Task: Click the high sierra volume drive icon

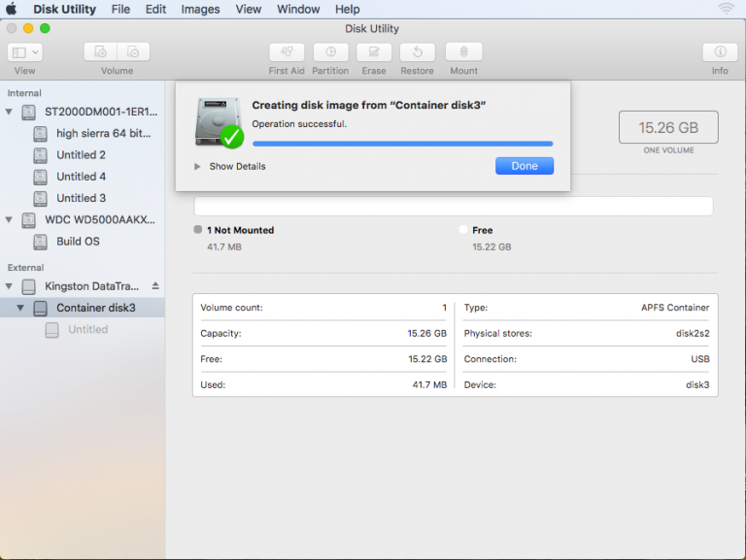Action: 41,134
